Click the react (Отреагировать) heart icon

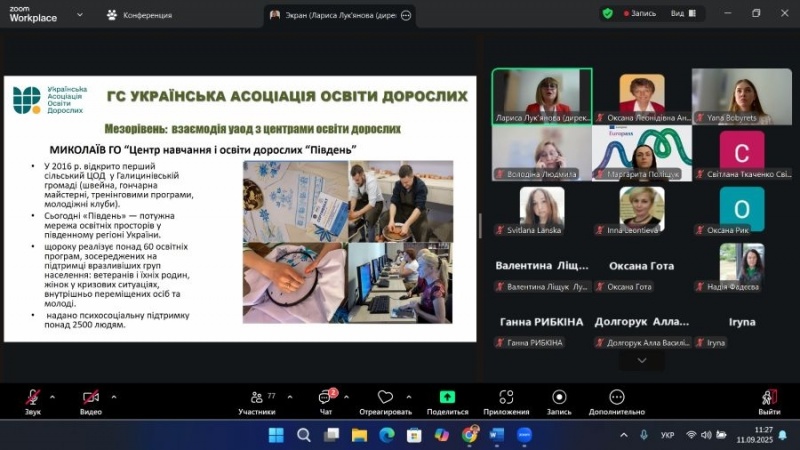pyautogui.click(x=385, y=397)
